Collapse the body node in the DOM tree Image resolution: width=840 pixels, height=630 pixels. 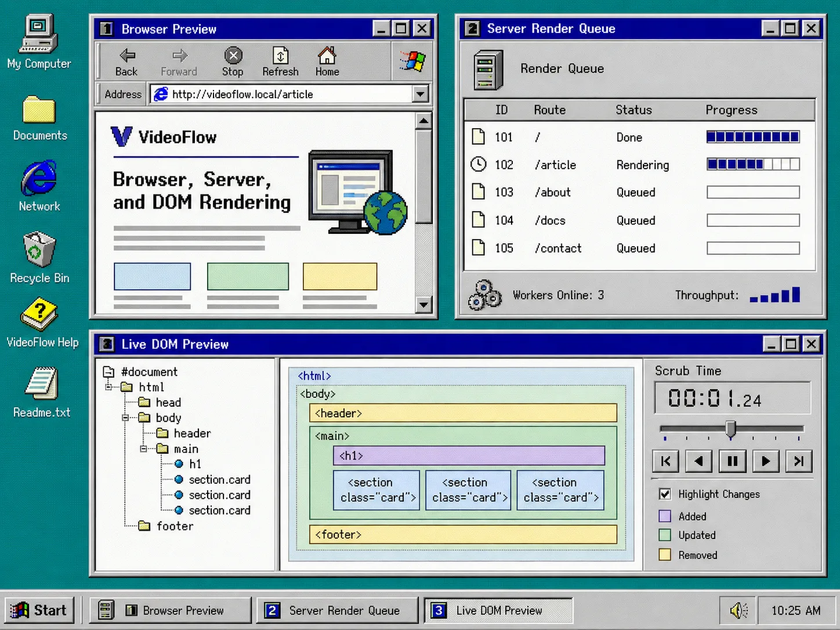(125, 418)
